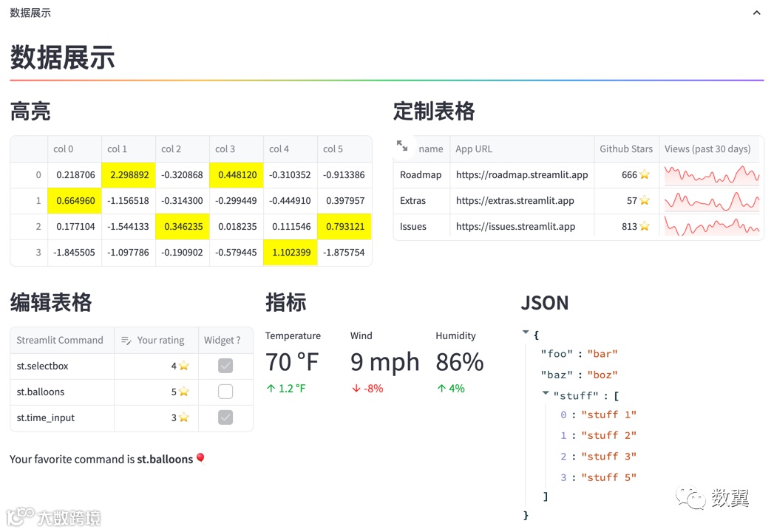Select highlighted cell 0.793121
Screen dimensions: 774x532
pyautogui.click(x=344, y=227)
